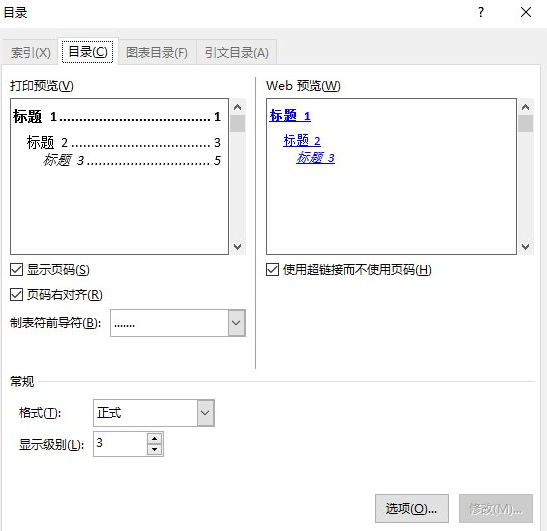Switch to the 图表目录 tab

pyautogui.click(x=157, y=53)
